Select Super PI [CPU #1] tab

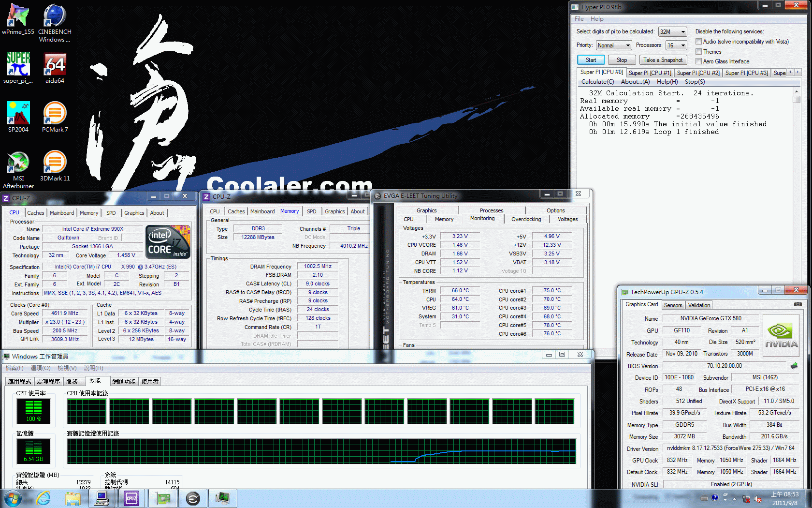click(x=650, y=73)
